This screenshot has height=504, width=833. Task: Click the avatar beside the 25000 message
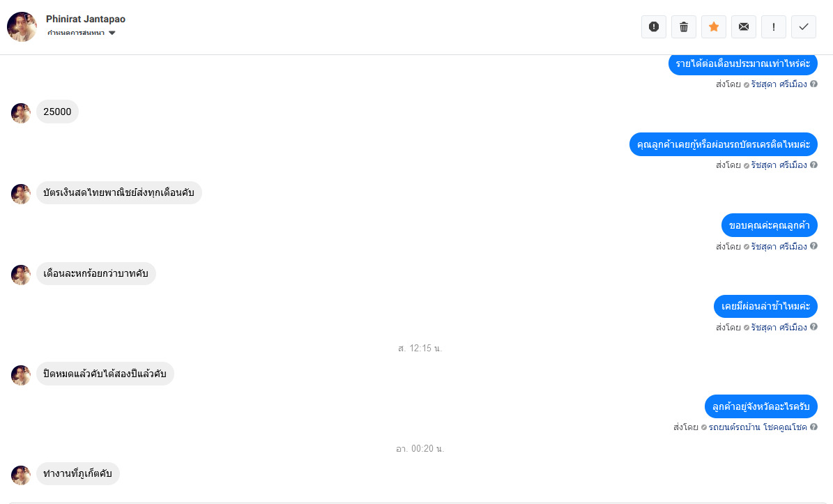click(x=21, y=113)
